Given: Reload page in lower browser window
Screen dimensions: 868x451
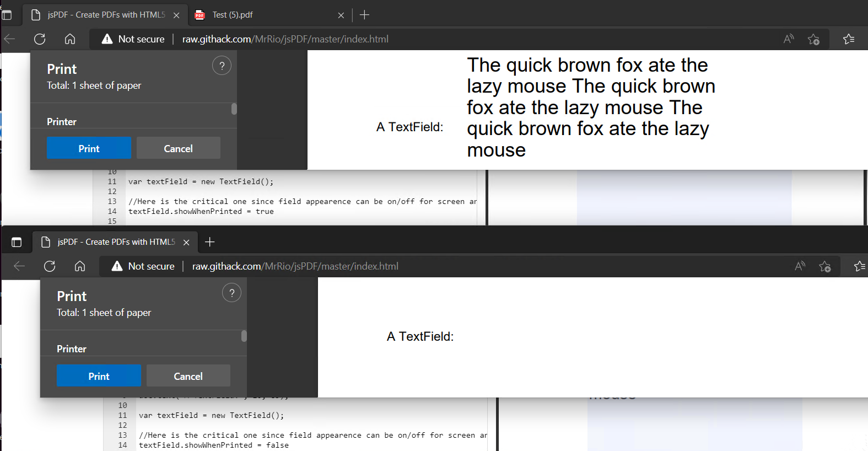Looking at the screenshot, I should pos(50,266).
